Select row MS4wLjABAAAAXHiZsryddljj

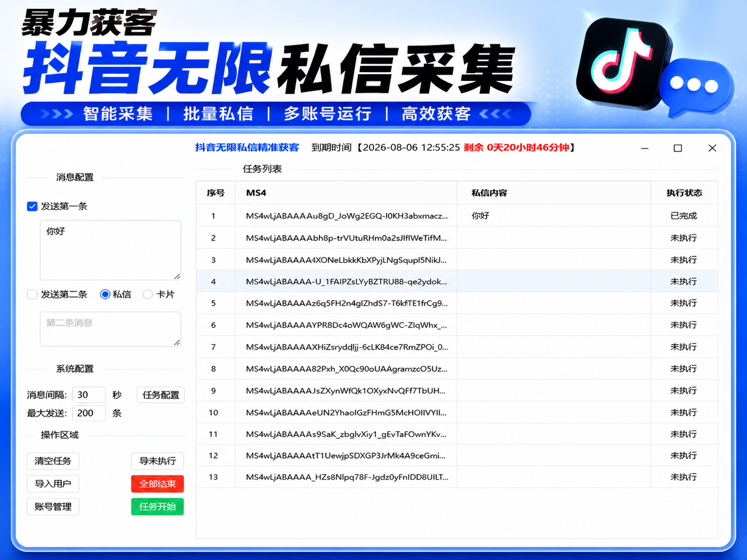[457, 347]
